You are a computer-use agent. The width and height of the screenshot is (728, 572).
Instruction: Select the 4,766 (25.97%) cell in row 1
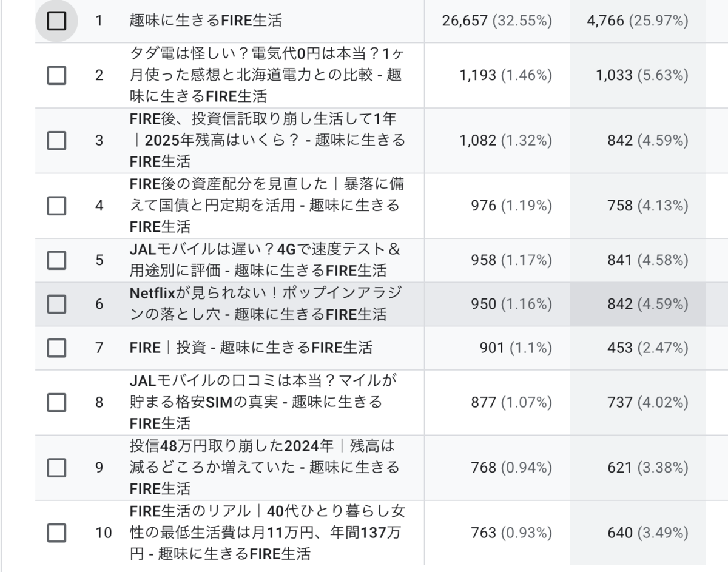(638, 21)
